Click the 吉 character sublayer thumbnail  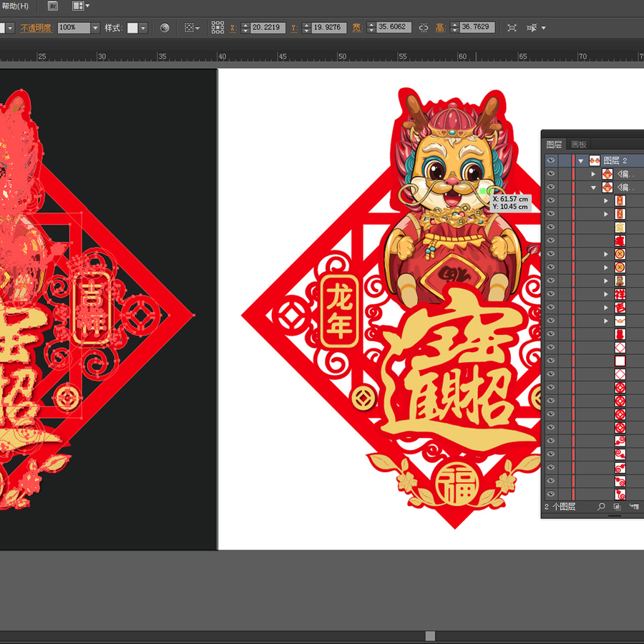pos(620,307)
